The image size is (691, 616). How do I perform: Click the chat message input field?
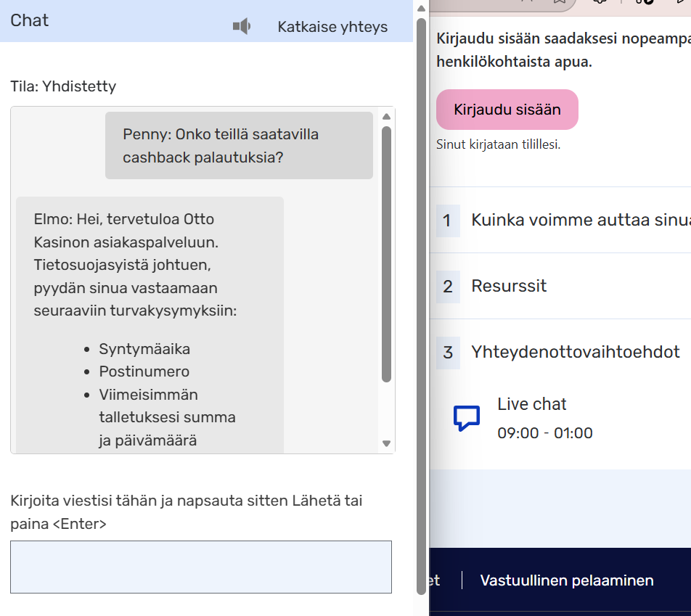[x=201, y=567]
